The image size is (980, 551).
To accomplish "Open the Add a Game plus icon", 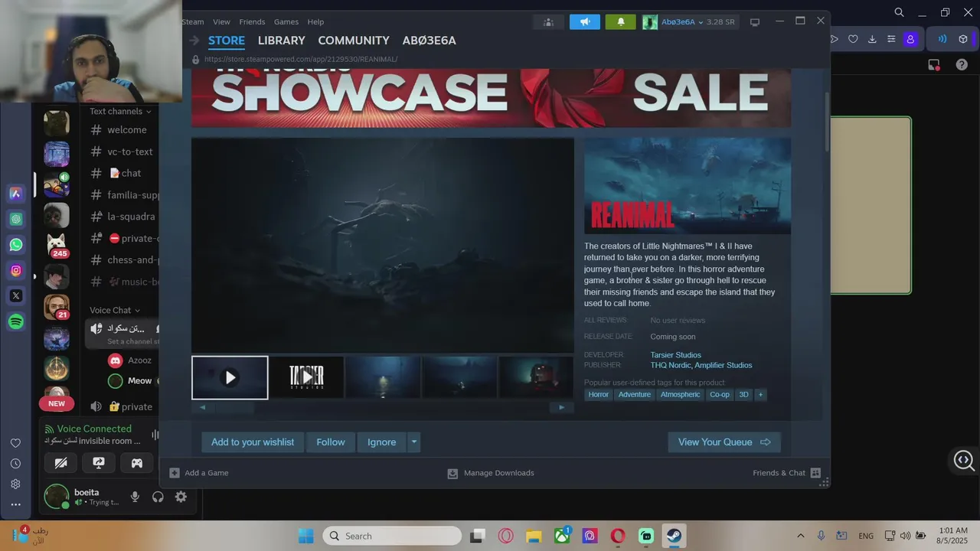I will [x=175, y=473].
